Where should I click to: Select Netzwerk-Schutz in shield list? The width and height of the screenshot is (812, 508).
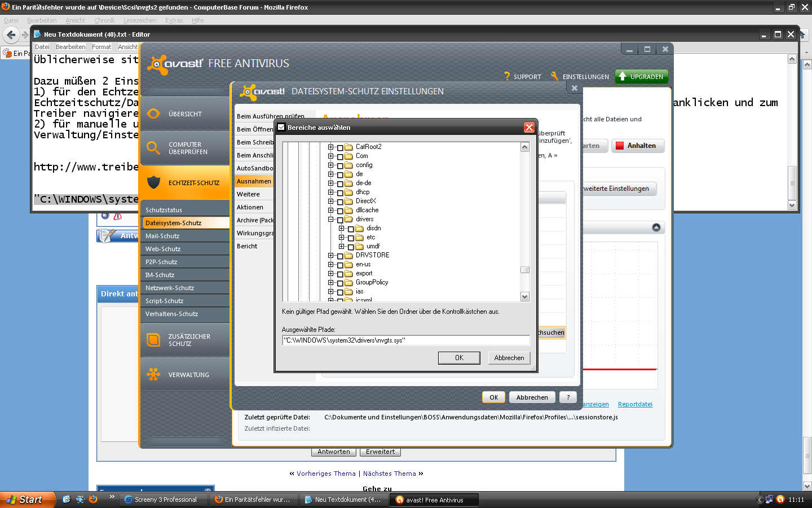[185, 288]
